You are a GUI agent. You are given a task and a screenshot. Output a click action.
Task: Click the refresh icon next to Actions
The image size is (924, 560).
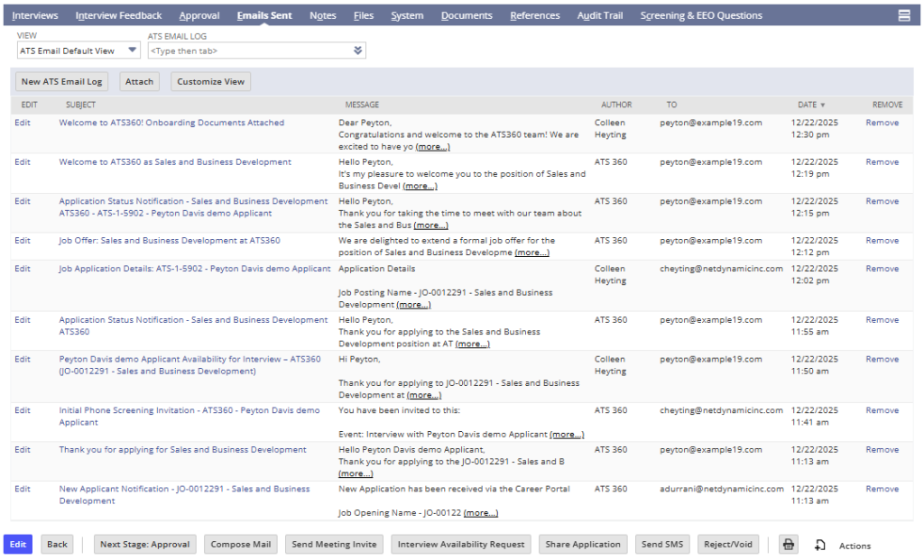pyautogui.click(x=819, y=546)
